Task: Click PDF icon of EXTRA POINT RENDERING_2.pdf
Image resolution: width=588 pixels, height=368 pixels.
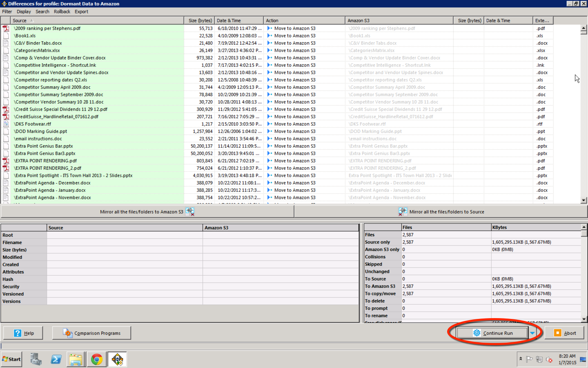Action: tap(6, 168)
